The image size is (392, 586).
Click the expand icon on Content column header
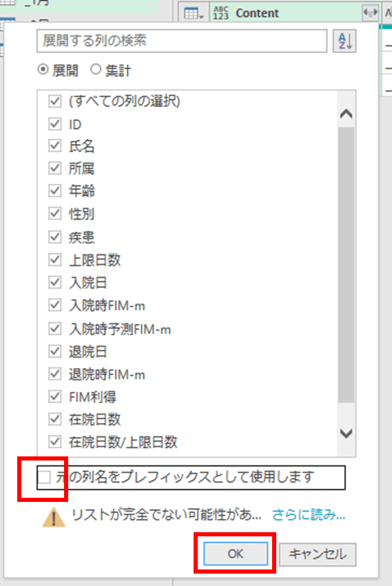pos(370,13)
